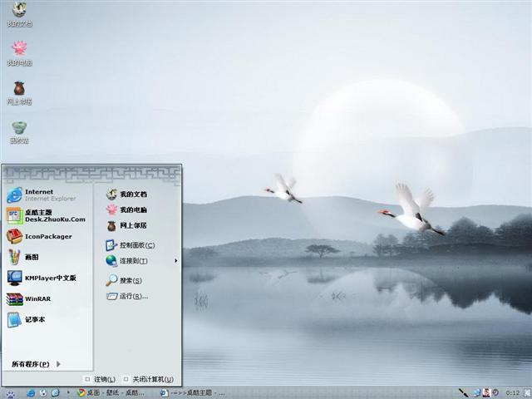Open 运行(R)... run dialog
This screenshot has width=532, height=399.
[127, 296]
